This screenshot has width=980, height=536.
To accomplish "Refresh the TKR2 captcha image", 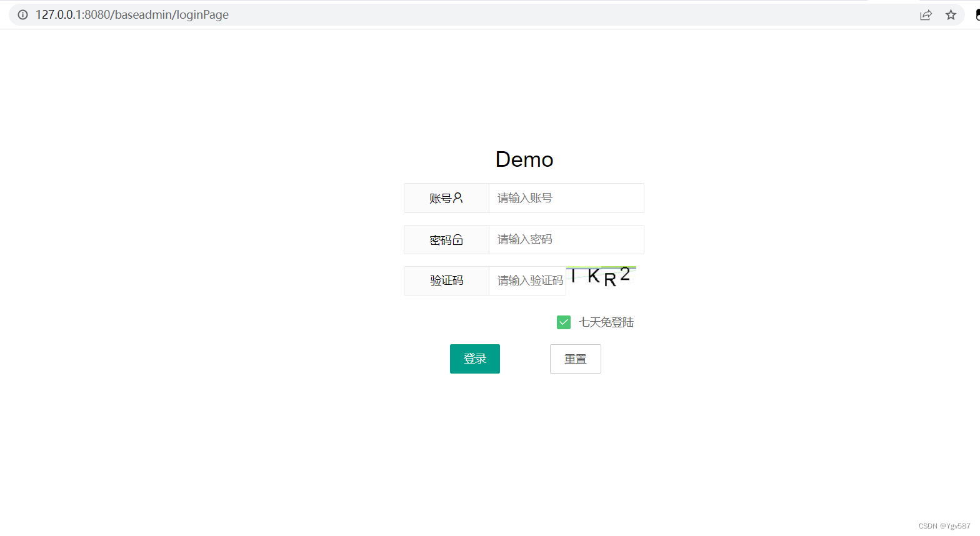I will [601, 277].
